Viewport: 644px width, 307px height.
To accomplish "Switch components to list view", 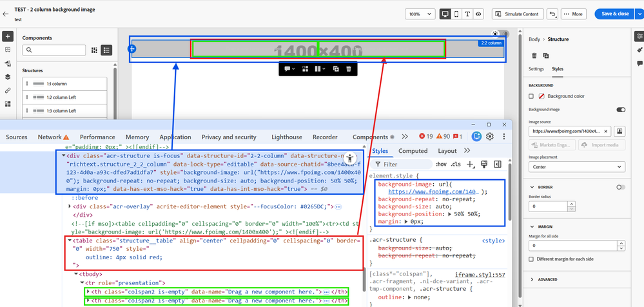I will 107,50.
